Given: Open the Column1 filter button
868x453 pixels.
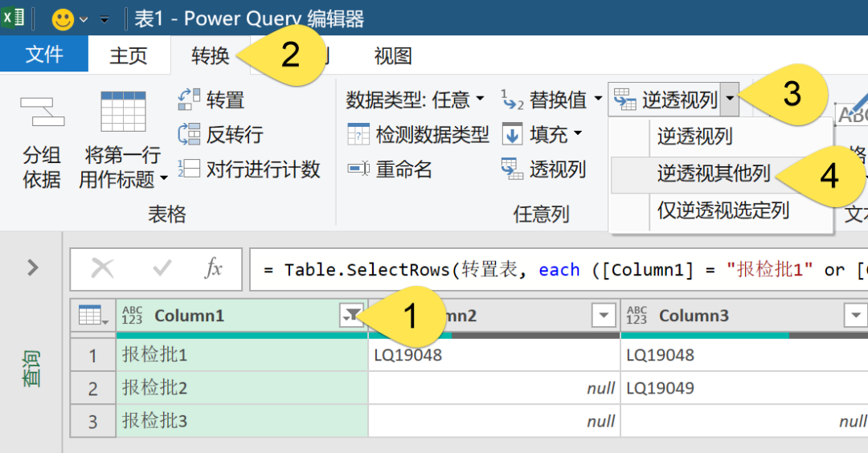Looking at the screenshot, I should point(351,316).
